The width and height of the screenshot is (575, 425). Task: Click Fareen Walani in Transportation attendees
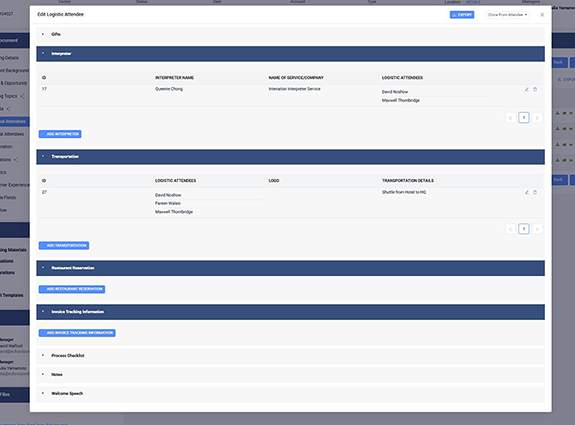coord(168,204)
